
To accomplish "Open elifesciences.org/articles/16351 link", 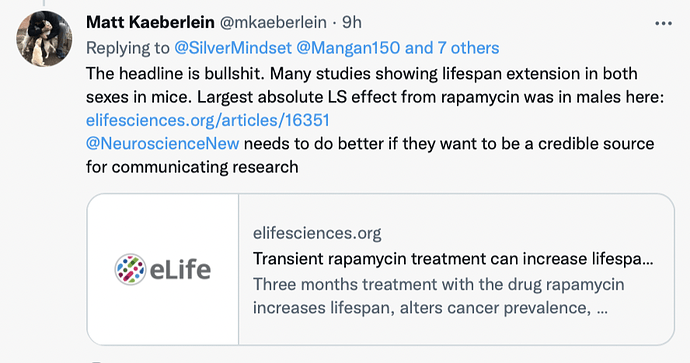I will [208, 120].
